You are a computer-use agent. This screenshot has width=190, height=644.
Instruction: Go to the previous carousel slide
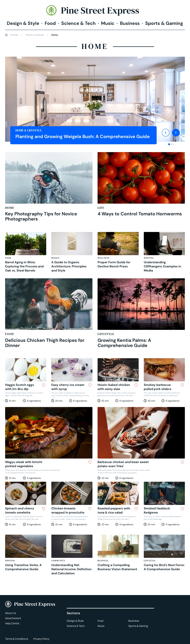[166, 133]
